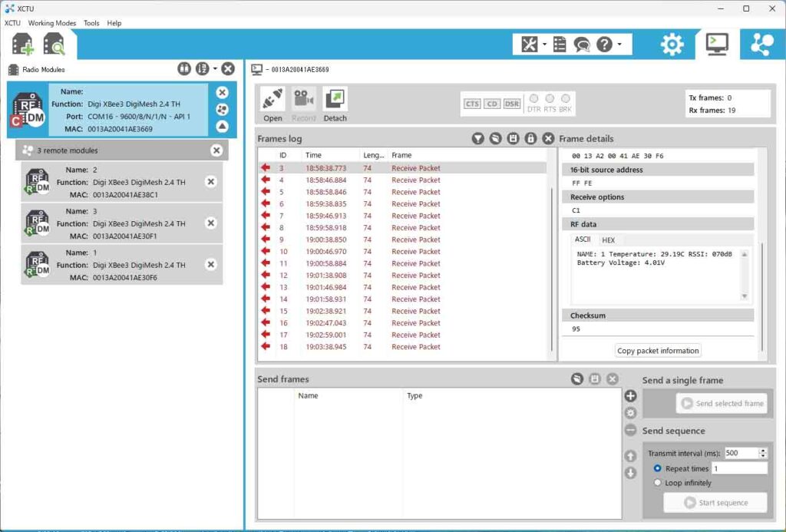The width and height of the screenshot is (786, 532).
Task: Remove remote module named 2
Action: [x=211, y=181]
